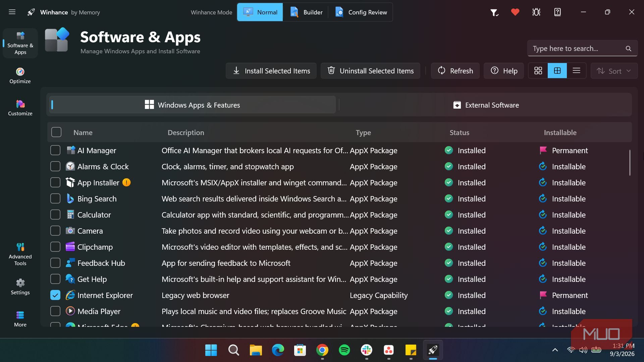Tick the select-all checkbox in header
Screen dimensions: 644x362
(x=56, y=132)
